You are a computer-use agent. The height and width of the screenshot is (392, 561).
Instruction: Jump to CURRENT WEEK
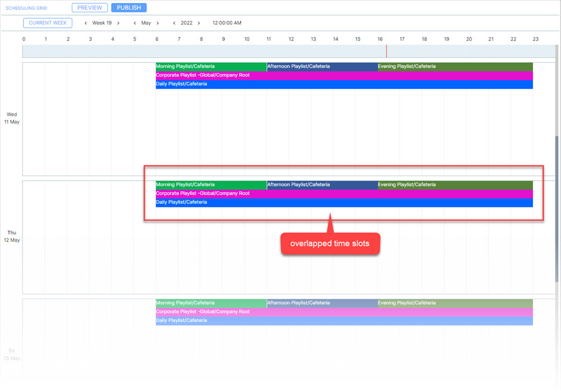pos(48,23)
